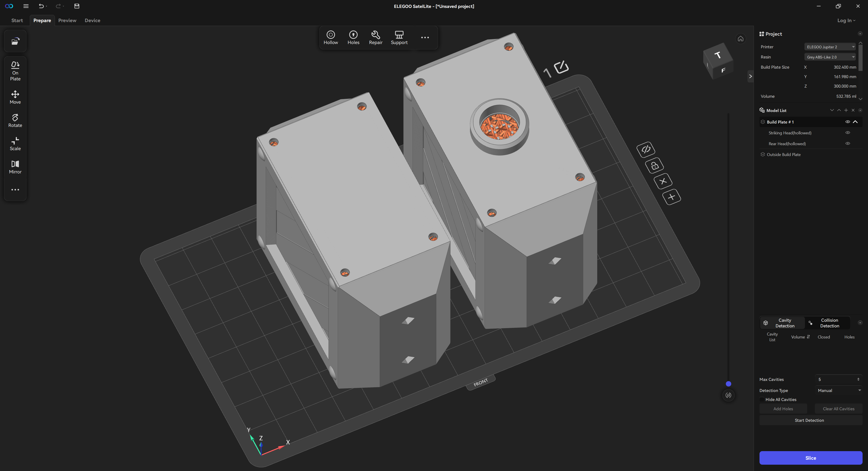The width and height of the screenshot is (868, 471).
Task: Switch to the Preview tab
Action: pos(67,20)
